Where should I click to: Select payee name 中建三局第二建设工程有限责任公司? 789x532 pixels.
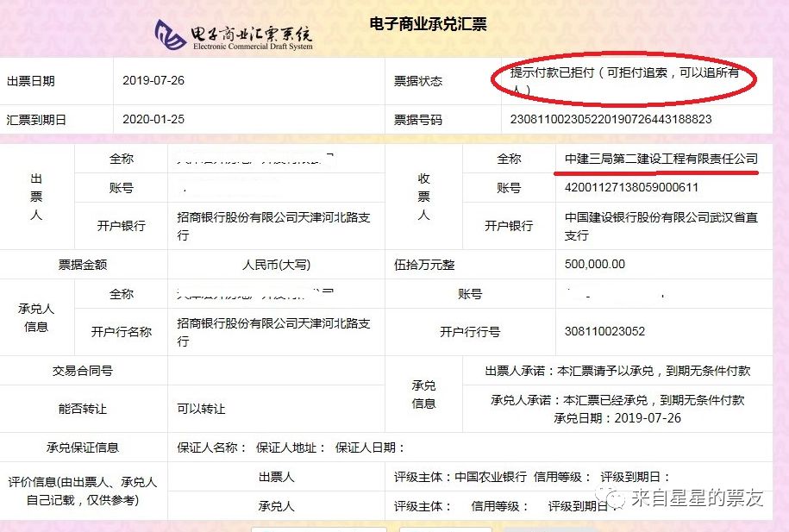(661, 159)
